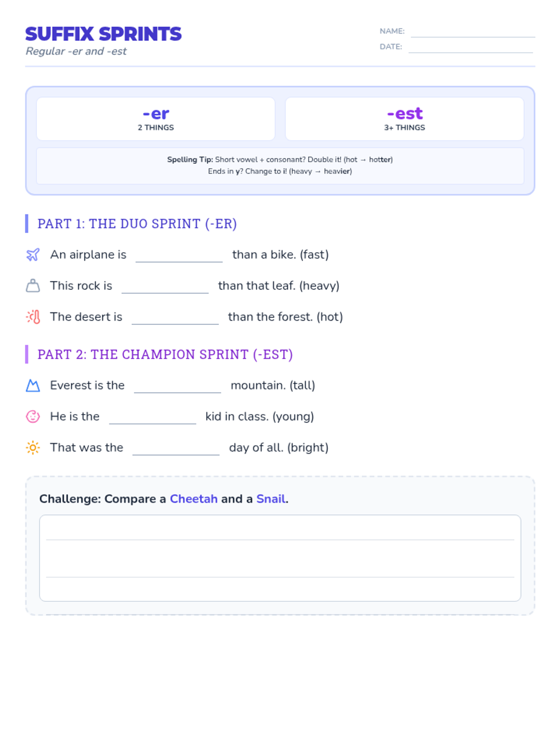Click the baby face icon
Screen dimensions: 560x747
click(x=33, y=416)
